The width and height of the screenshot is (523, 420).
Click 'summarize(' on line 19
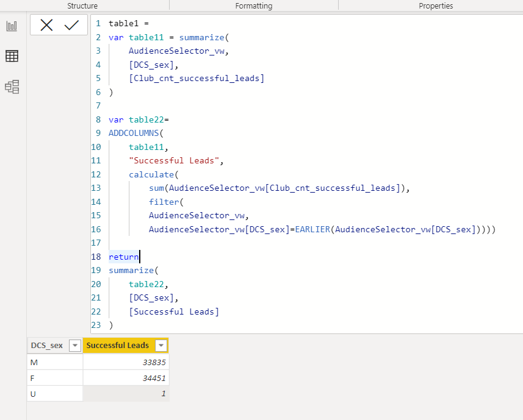134,271
